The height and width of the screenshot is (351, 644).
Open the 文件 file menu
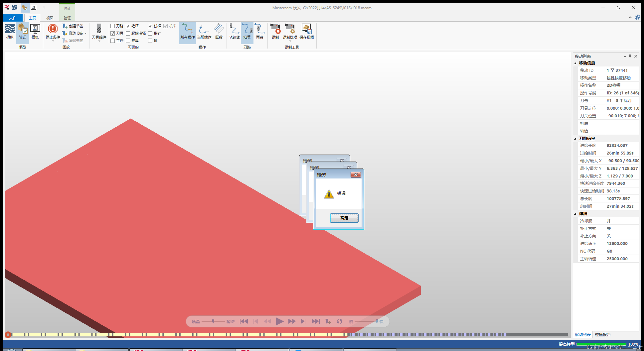click(13, 18)
